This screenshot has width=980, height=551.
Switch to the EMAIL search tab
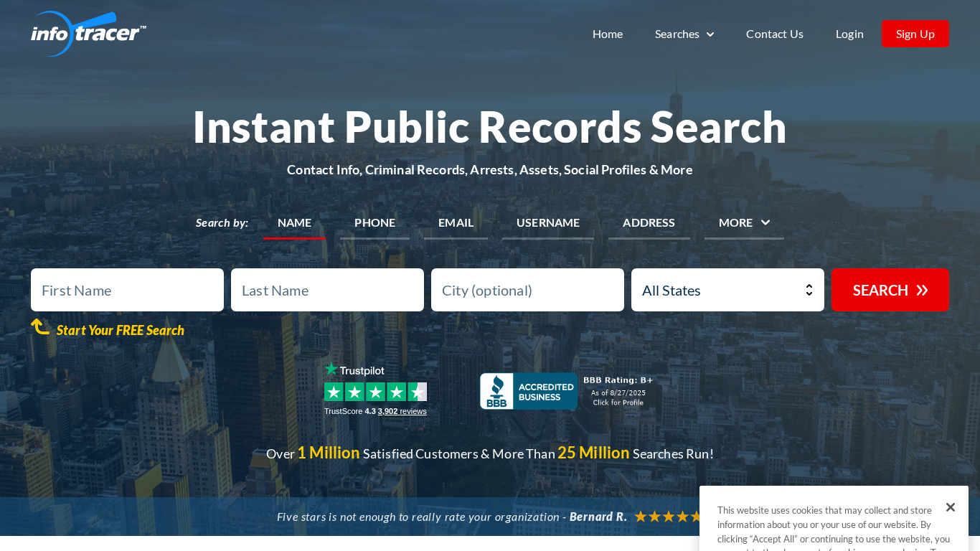[x=456, y=223]
